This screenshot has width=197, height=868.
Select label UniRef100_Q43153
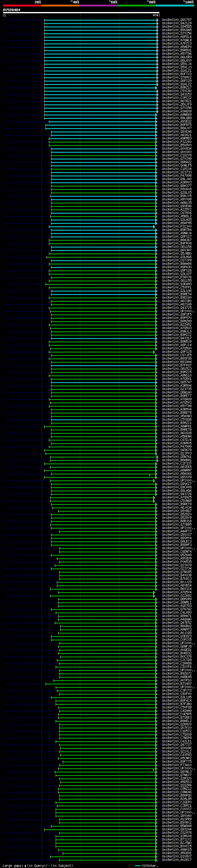click(x=176, y=94)
